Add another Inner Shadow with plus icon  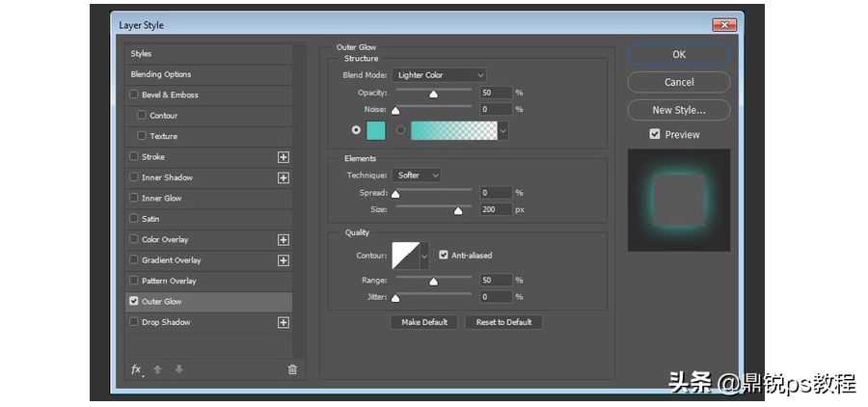(x=284, y=177)
